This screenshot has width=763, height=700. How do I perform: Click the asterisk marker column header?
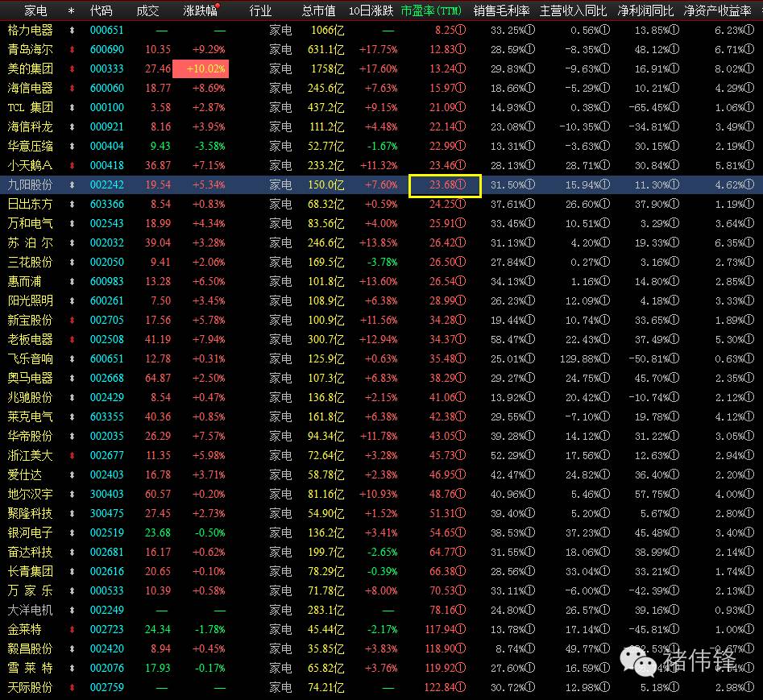pyautogui.click(x=72, y=10)
